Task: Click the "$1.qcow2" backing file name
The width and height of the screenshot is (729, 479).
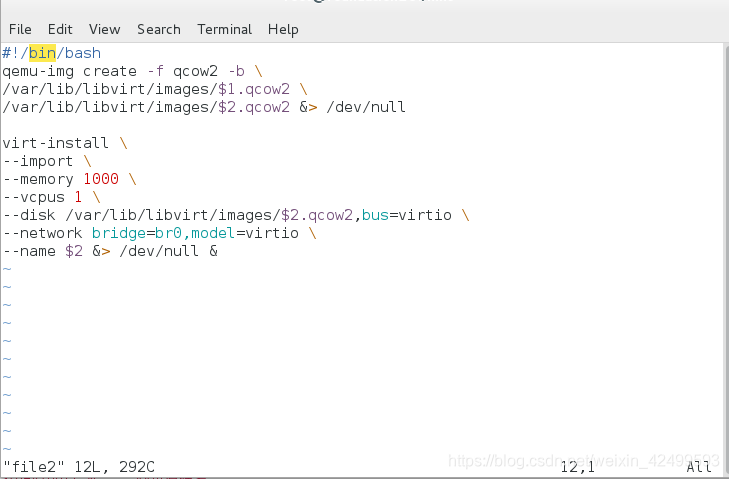Action: pos(254,89)
